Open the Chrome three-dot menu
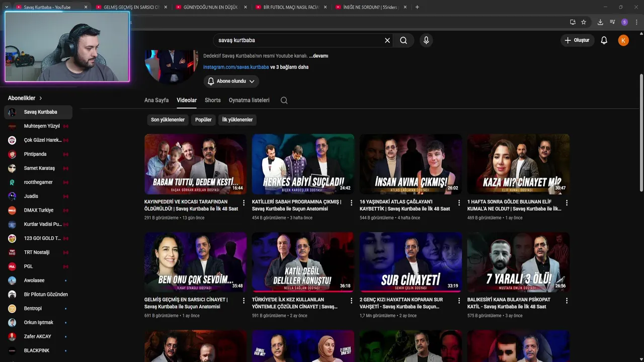The width and height of the screenshot is (644, 362). pos(636,22)
